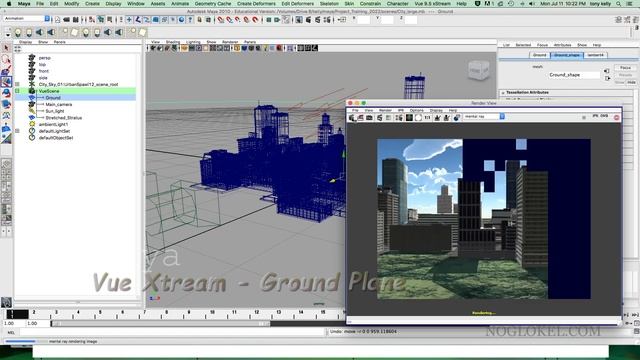Open the Attributes menu in Attribute Editor
Screen dimensions: 640x360
point(562,45)
